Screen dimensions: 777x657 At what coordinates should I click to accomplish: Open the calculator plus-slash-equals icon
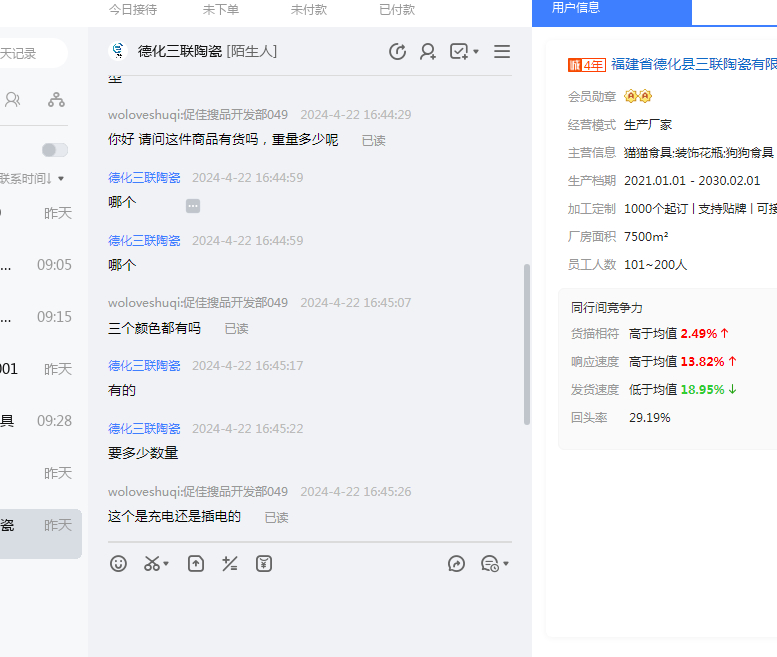click(230, 564)
